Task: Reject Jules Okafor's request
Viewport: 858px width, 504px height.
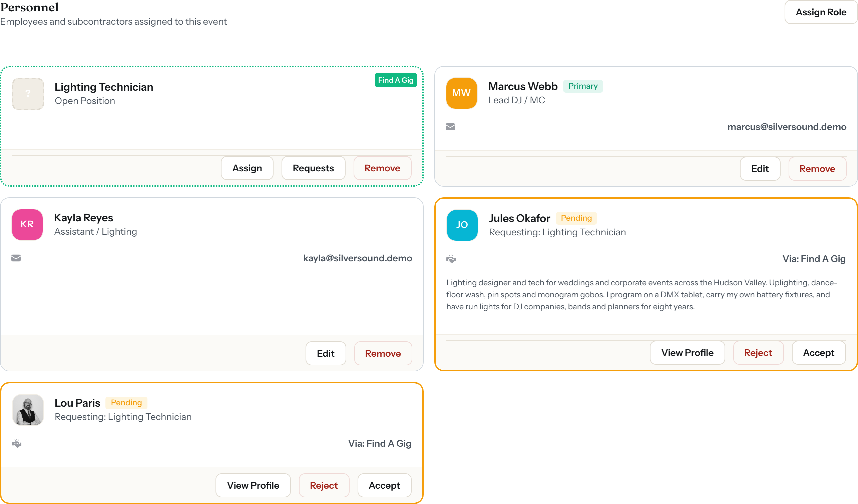Action: pyautogui.click(x=758, y=353)
